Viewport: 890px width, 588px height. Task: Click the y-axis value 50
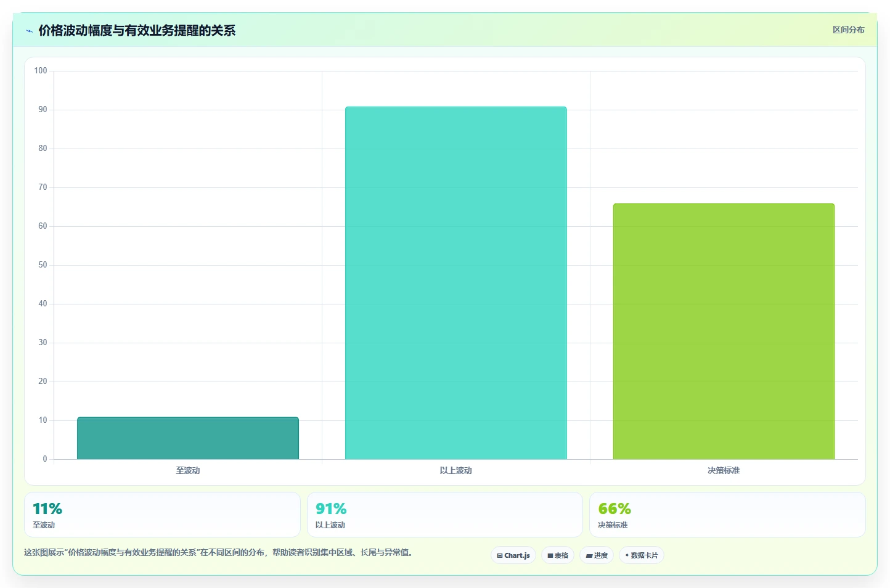(43, 265)
